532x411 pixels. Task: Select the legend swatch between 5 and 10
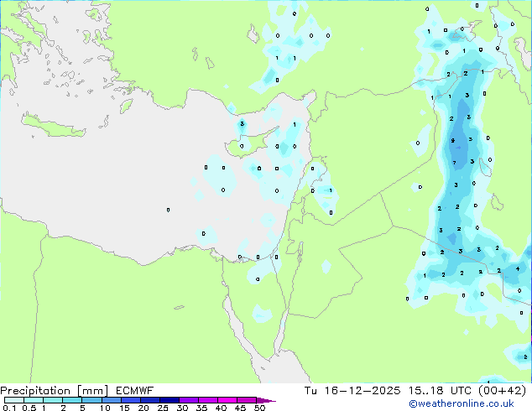[91, 400]
